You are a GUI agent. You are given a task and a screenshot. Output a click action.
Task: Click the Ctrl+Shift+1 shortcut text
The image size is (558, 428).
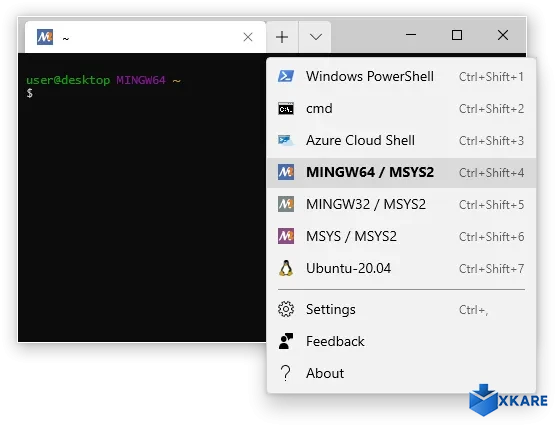click(491, 77)
